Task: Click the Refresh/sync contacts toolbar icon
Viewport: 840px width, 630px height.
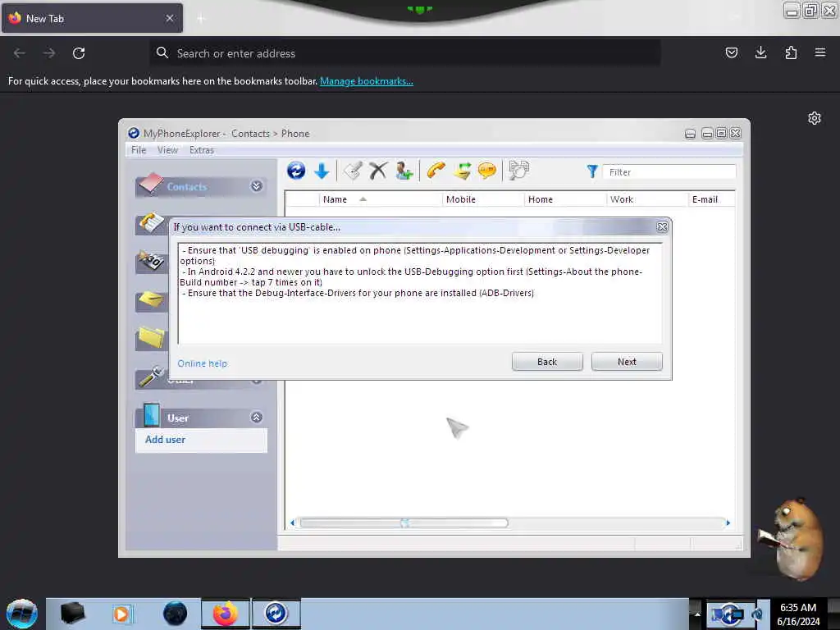Action: click(x=295, y=171)
